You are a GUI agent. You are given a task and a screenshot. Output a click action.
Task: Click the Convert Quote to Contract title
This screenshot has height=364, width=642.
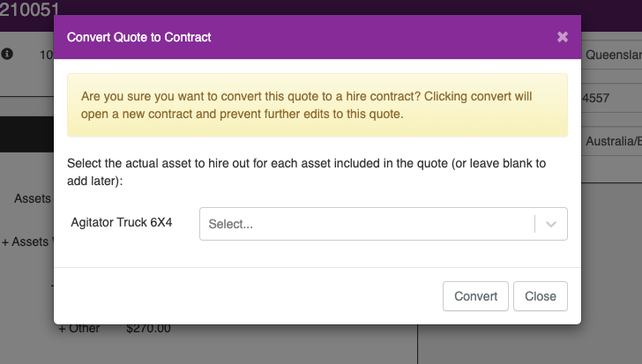tap(138, 37)
